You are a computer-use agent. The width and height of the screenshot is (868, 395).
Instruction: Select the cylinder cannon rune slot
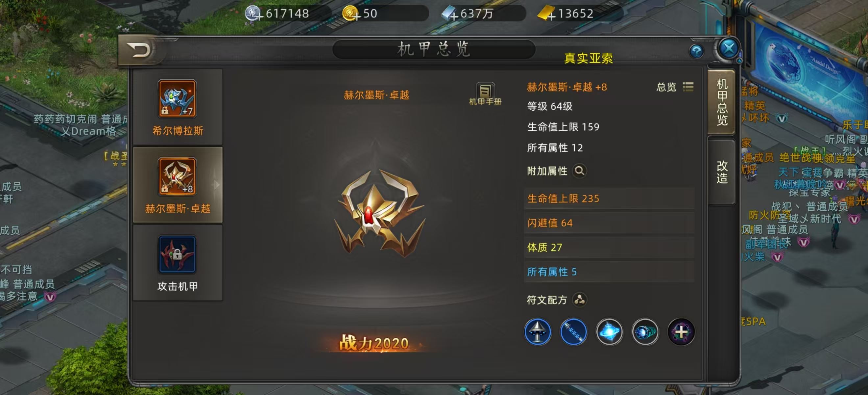click(x=645, y=332)
